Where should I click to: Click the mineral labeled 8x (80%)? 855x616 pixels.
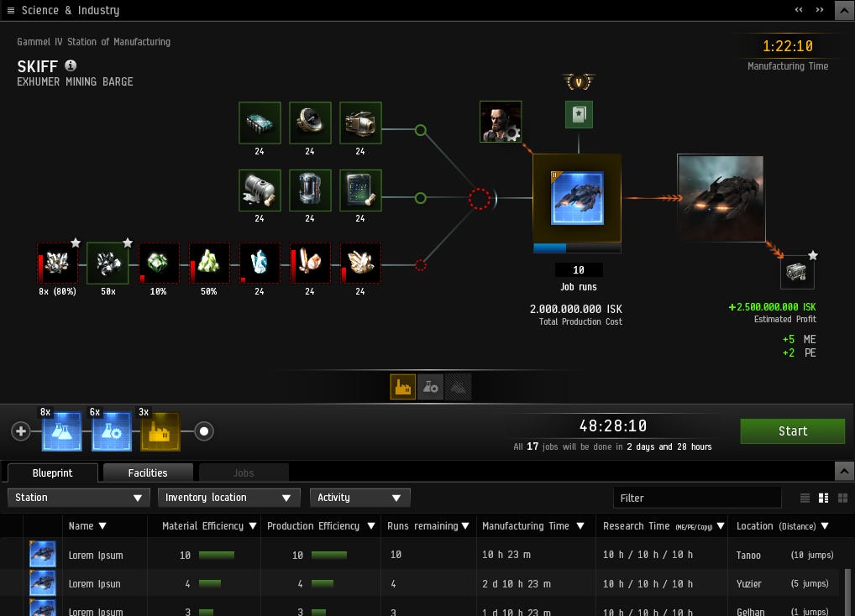[x=57, y=263]
